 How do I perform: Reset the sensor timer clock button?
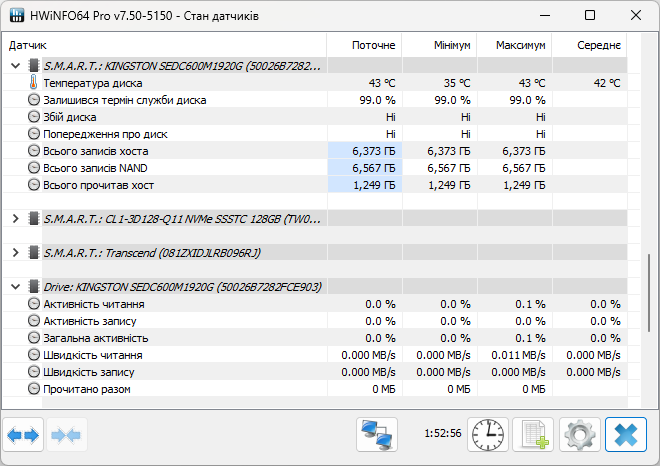tap(488, 434)
